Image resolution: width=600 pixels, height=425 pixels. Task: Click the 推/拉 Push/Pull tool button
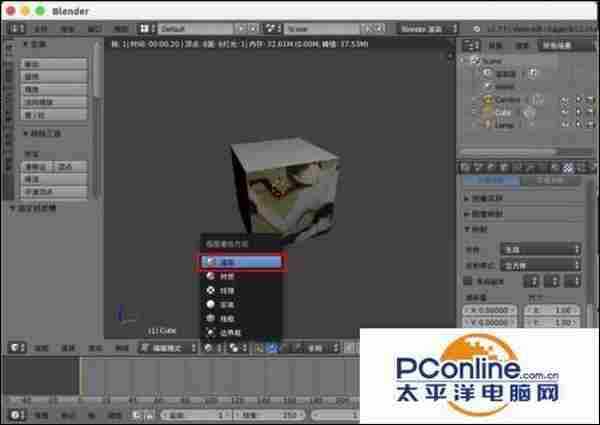pyautogui.click(x=54, y=115)
